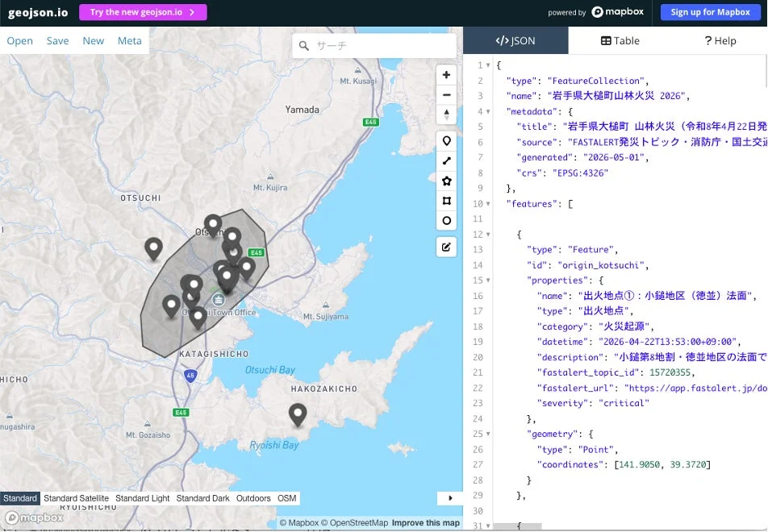Click the isolated marker west of the polygon
Image resolution: width=768 pixels, height=532 pixels.
pos(154,248)
